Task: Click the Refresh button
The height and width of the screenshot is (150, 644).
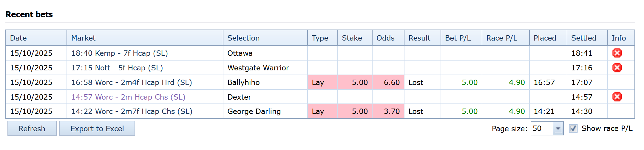Action: coord(32,129)
